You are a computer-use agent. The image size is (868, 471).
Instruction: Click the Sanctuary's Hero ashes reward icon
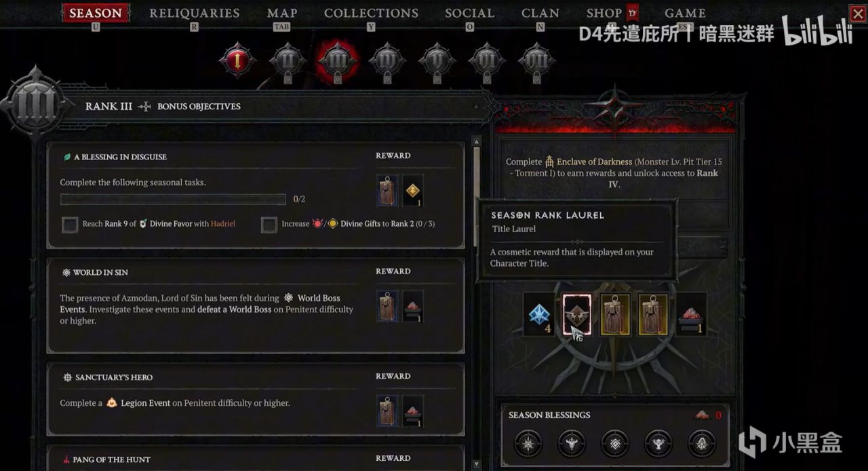[413, 411]
